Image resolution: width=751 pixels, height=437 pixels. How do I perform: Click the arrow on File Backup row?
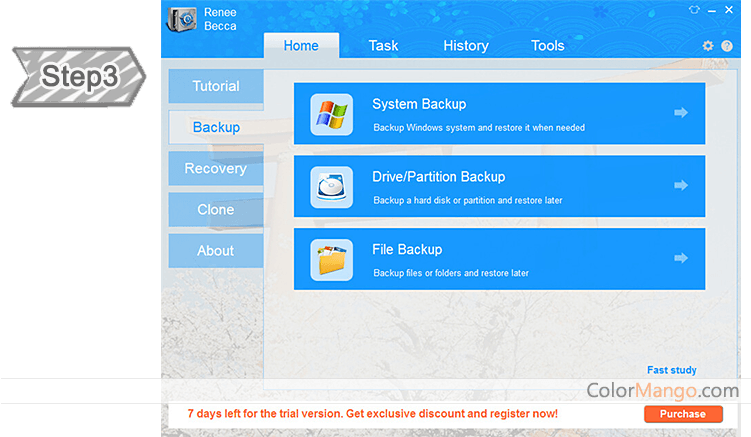pos(681,258)
